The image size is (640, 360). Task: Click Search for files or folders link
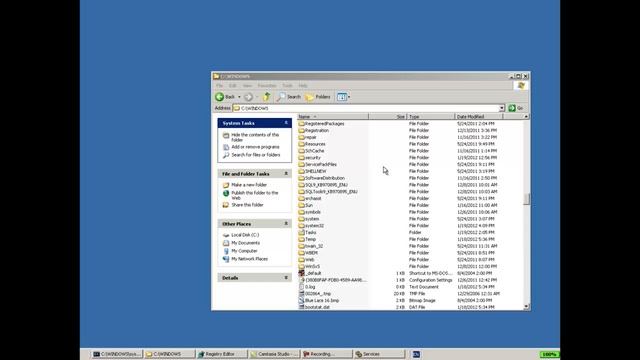coord(256,155)
